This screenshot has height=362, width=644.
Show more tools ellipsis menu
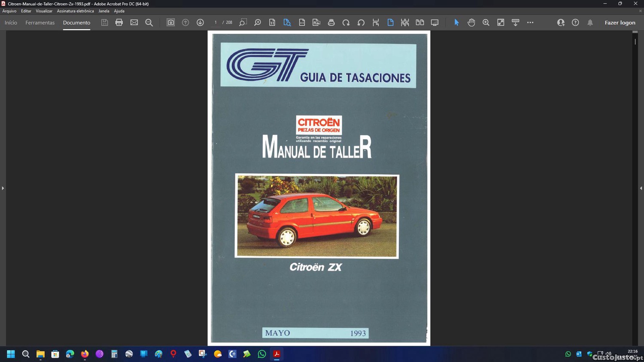tap(530, 22)
